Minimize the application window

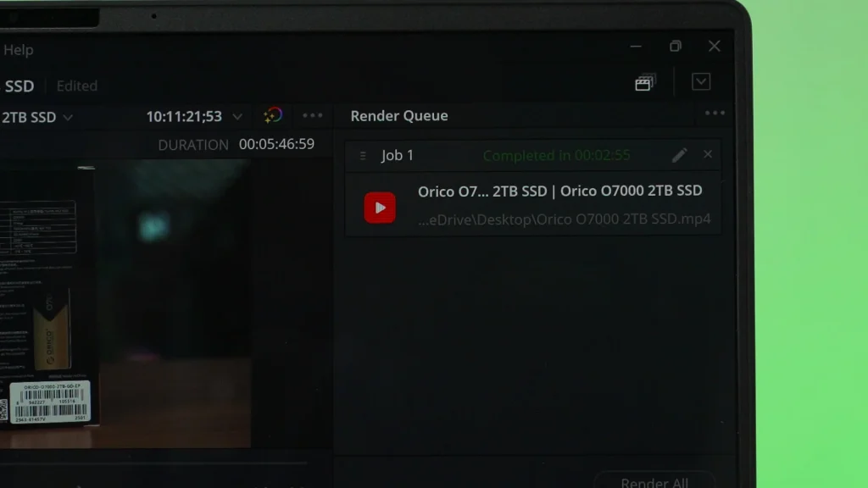636,47
